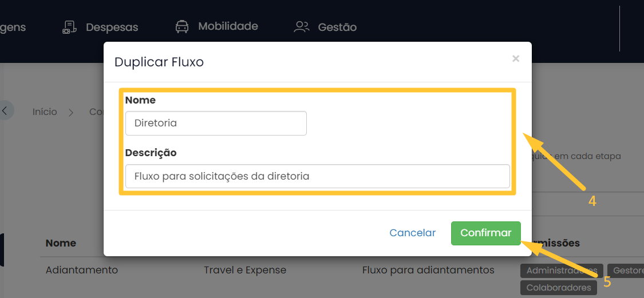Viewport: 644px width, 298px height.
Task: Click the Gestão people icon
Action: [301, 27]
